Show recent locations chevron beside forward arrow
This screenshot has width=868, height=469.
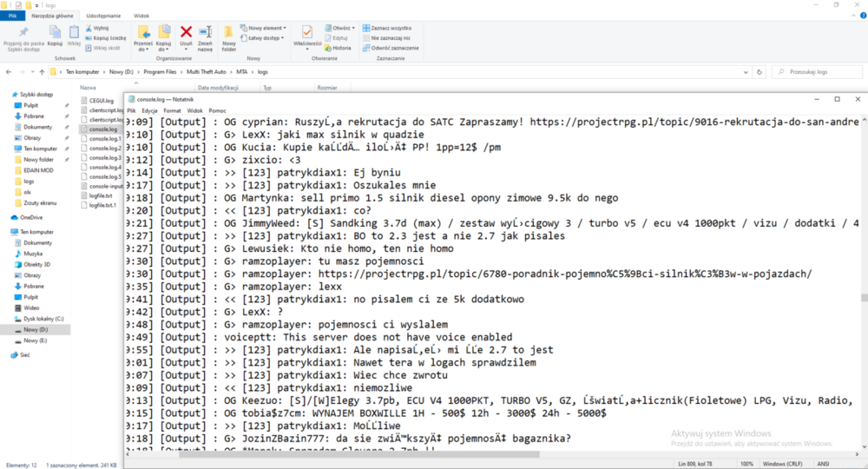coord(32,72)
